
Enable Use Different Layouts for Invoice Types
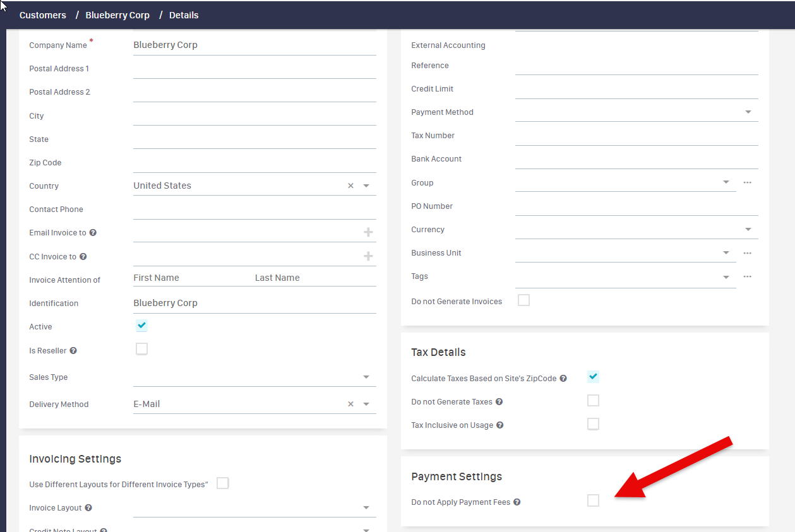point(222,483)
